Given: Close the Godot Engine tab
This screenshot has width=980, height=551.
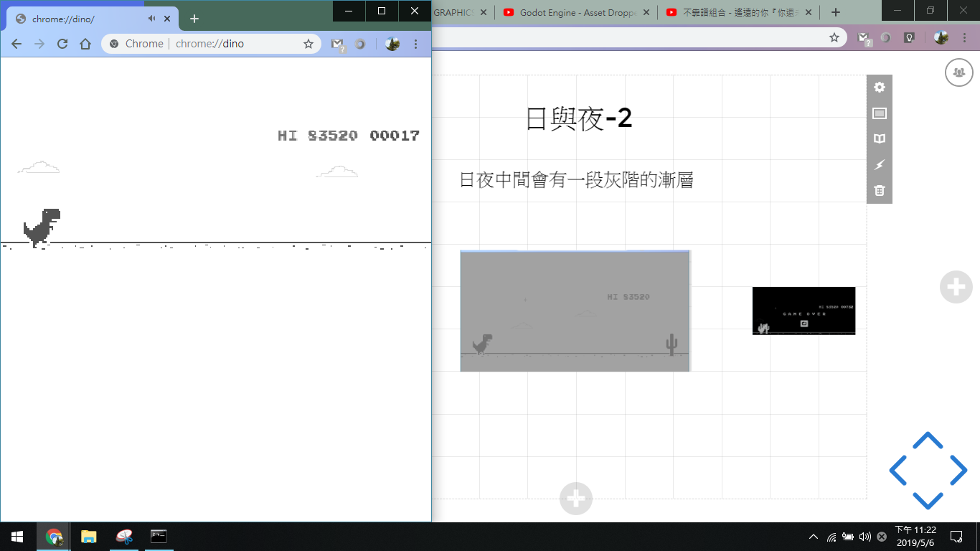Looking at the screenshot, I should (x=646, y=12).
